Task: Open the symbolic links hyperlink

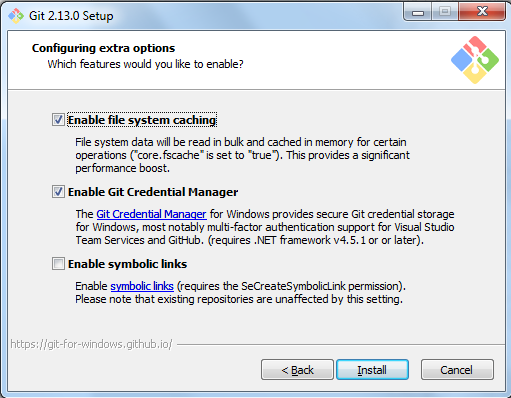Action: coord(142,286)
